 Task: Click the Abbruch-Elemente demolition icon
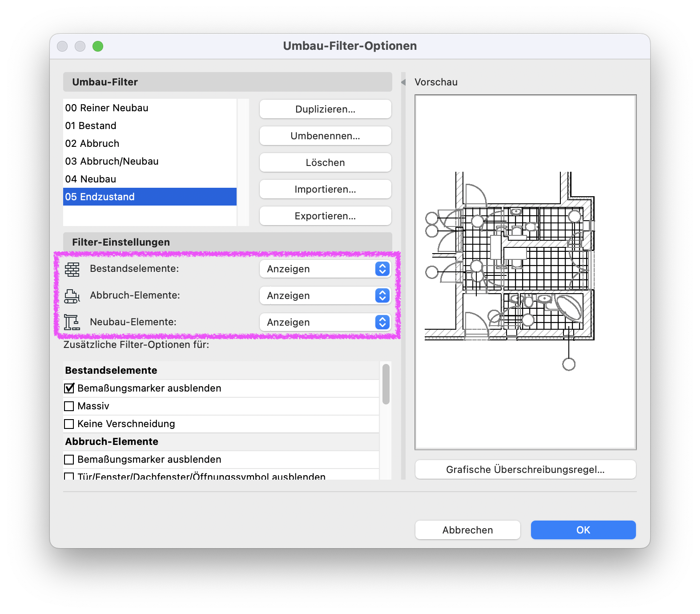click(72, 296)
